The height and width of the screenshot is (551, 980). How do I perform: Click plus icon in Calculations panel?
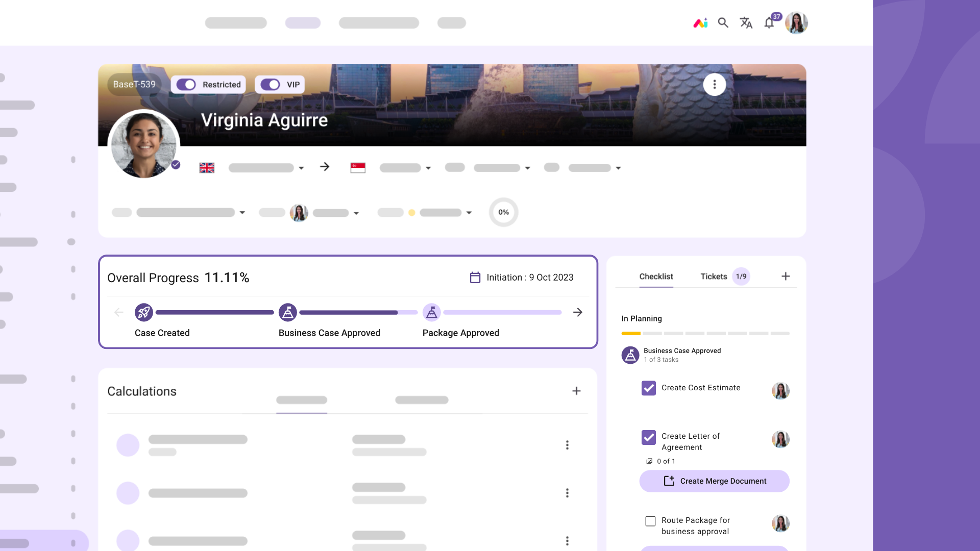tap(576, 391)
